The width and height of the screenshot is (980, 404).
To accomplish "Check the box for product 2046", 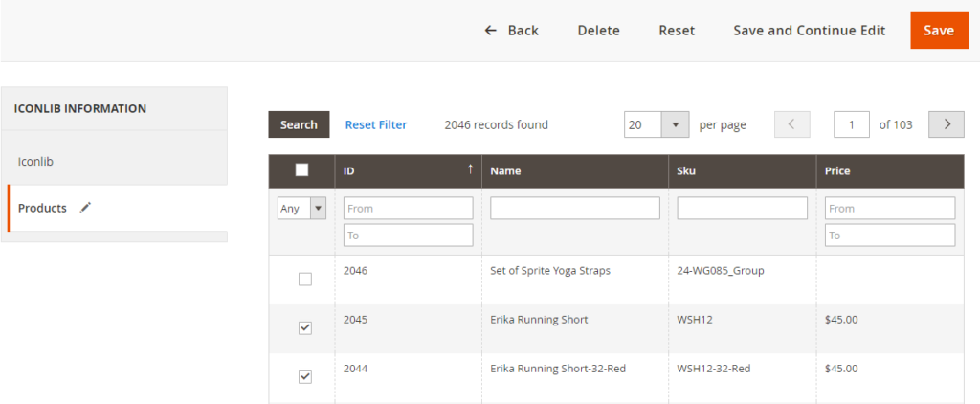I will (x=305, y=280).
